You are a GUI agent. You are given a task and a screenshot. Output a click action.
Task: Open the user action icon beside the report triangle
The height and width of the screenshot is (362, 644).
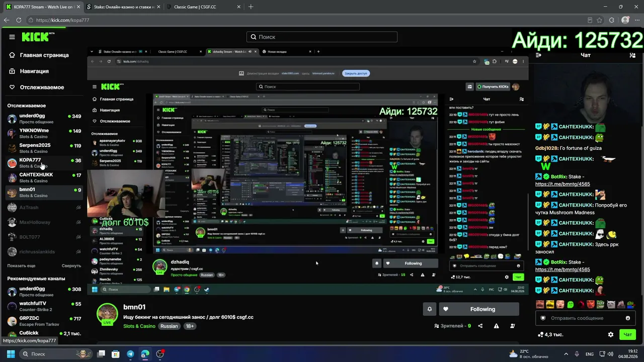[x=513, y=326]
